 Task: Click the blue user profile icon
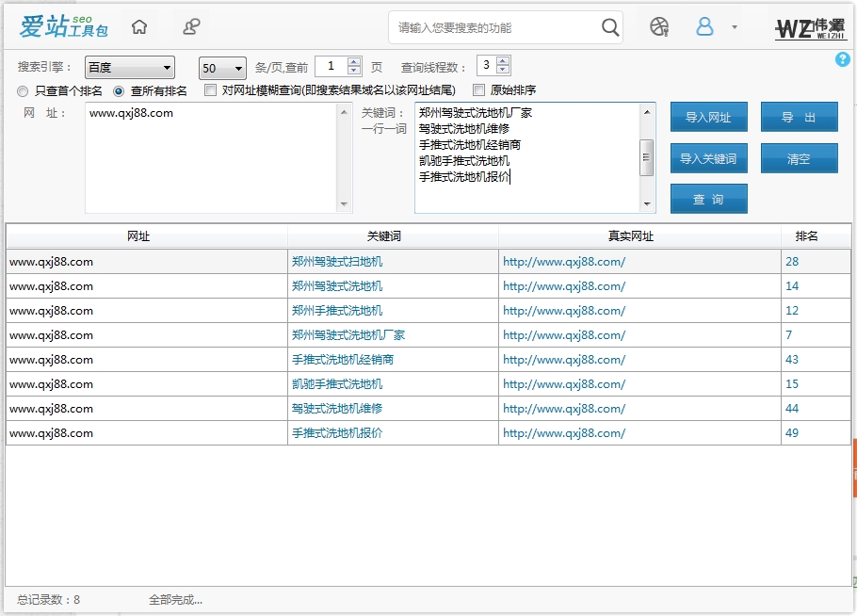[704, 26]
